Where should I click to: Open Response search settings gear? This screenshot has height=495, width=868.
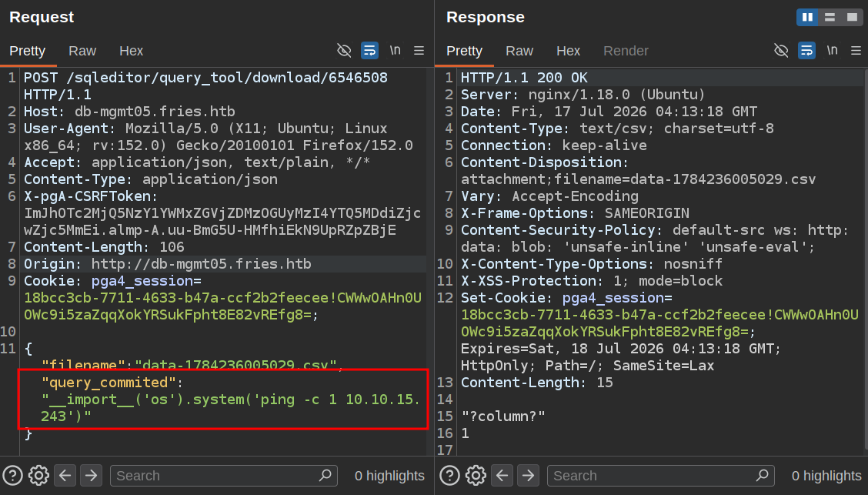point(476,476)
